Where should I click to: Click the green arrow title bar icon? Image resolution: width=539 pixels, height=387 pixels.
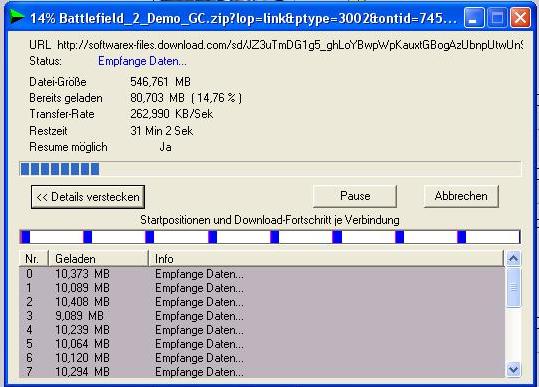point(17,17)
